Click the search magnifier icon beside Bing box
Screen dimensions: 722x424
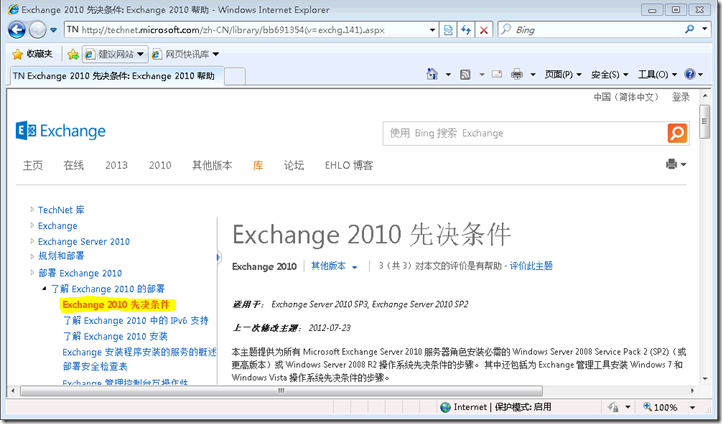[689, 29]
